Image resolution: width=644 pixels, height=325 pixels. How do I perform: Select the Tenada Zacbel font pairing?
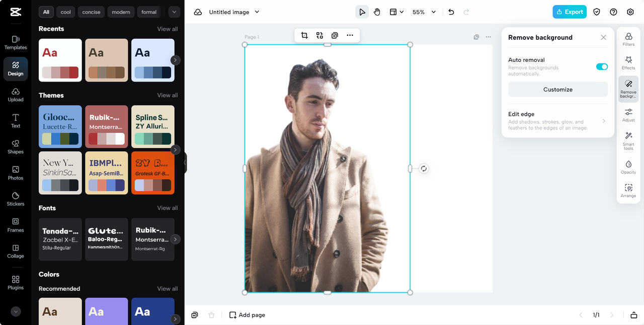point(60,239)
